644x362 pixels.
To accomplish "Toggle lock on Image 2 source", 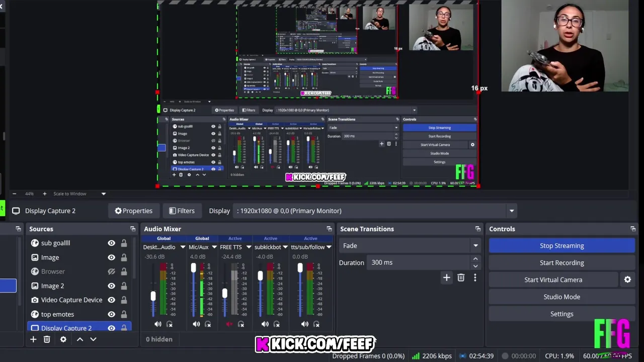I will pyautogui.click(x=124, y=286).
